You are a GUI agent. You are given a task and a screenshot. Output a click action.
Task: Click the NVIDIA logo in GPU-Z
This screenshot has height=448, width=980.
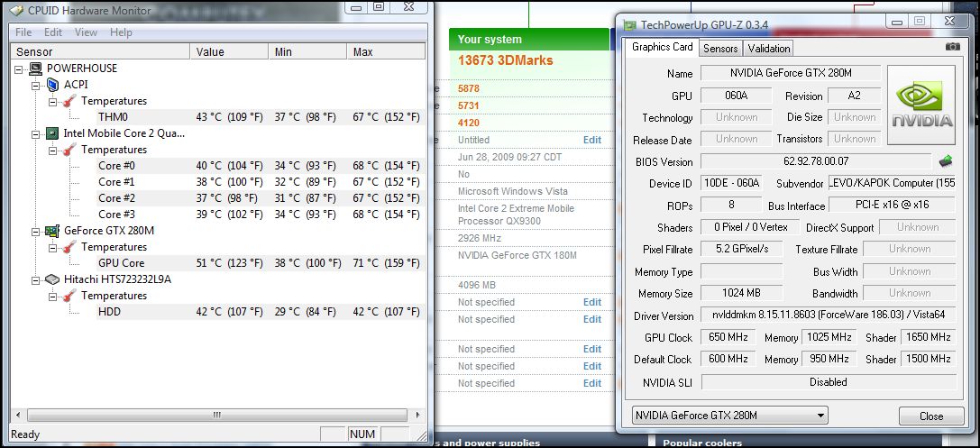pyautogui.click(x=921, y=105)
